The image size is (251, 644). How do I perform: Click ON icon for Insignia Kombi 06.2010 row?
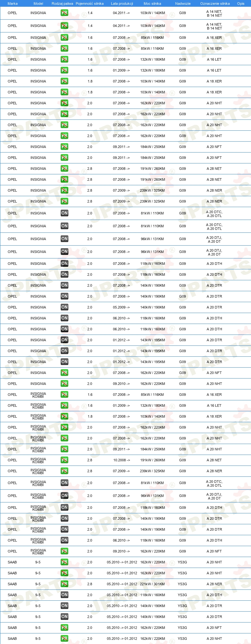point(65,540)
